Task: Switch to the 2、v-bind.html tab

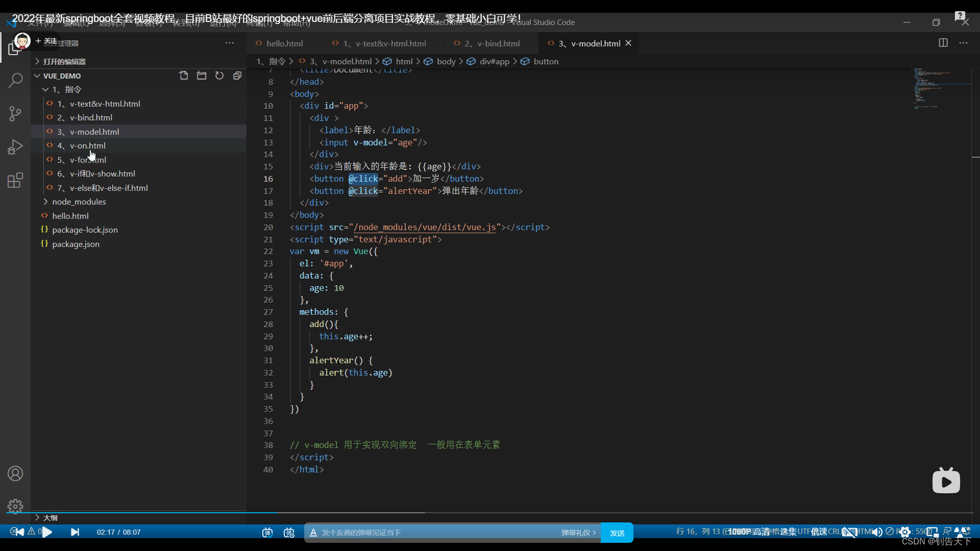Action: pyautogui.click(x=492, y=43)
